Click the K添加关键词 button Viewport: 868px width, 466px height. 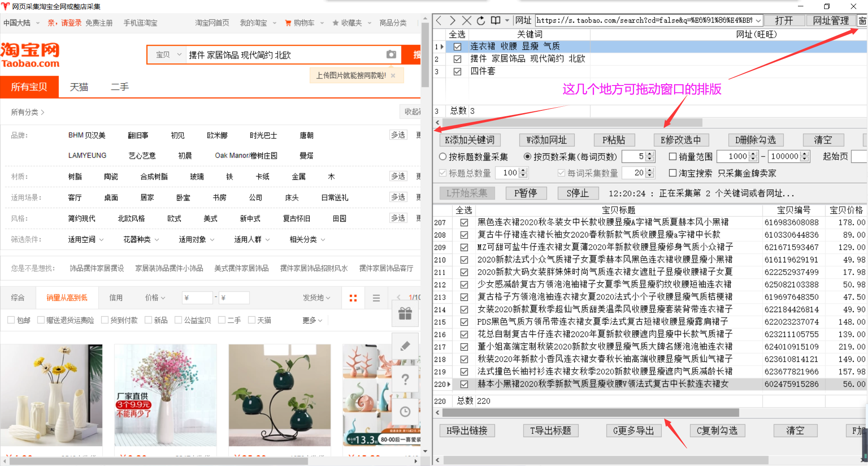pos(470,140)
